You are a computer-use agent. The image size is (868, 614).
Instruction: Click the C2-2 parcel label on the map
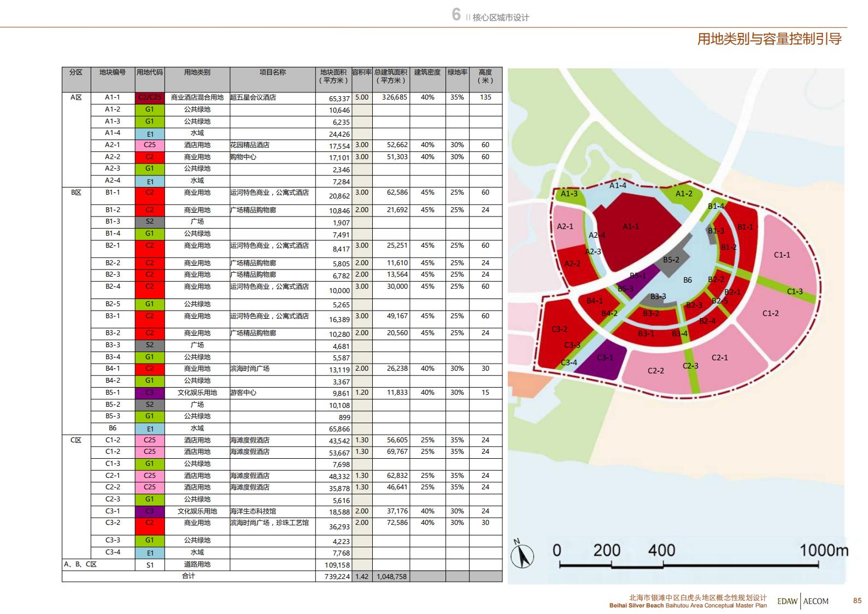click(656, 371)
